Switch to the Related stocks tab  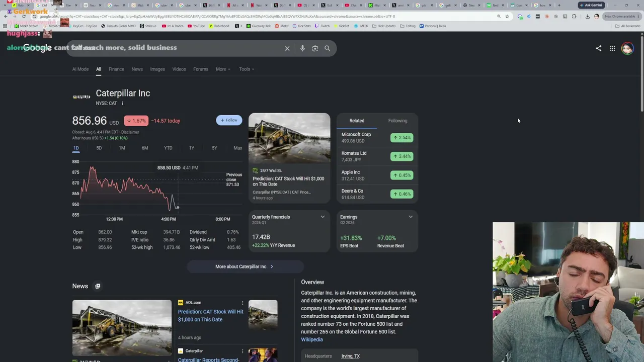357,121
